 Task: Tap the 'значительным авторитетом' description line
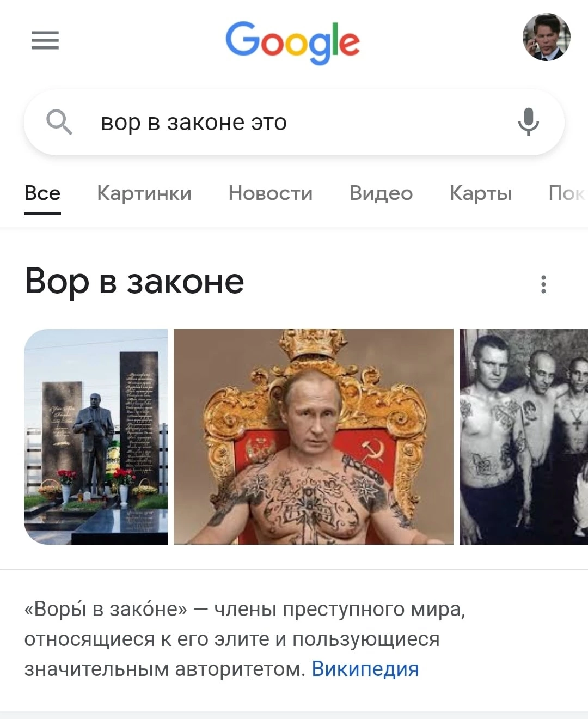[165, 669]
